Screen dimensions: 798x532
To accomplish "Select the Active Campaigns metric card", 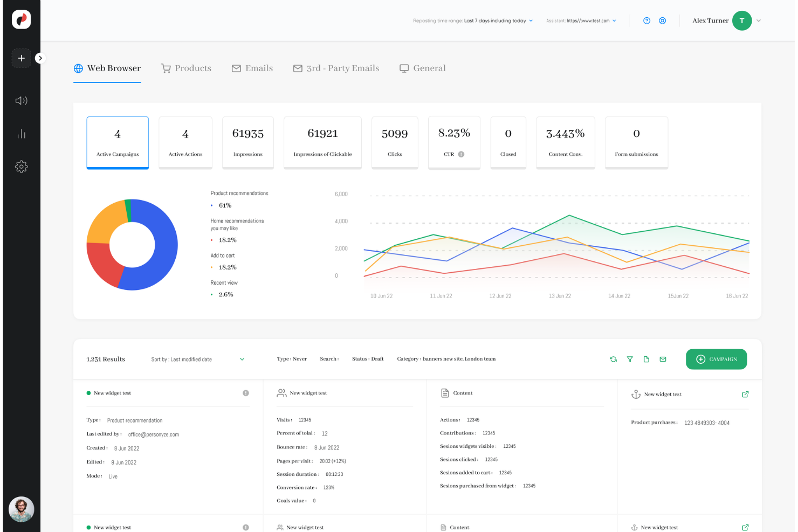I will click(118, 142).
